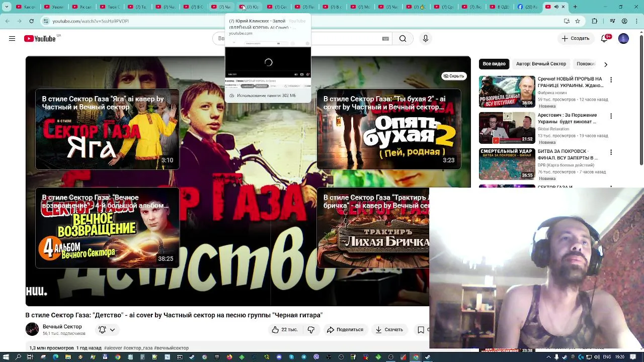Image resolution: width=644 pixels, height=362 pixels.
Task: Go back with browser back arrow
Action: 7,21
